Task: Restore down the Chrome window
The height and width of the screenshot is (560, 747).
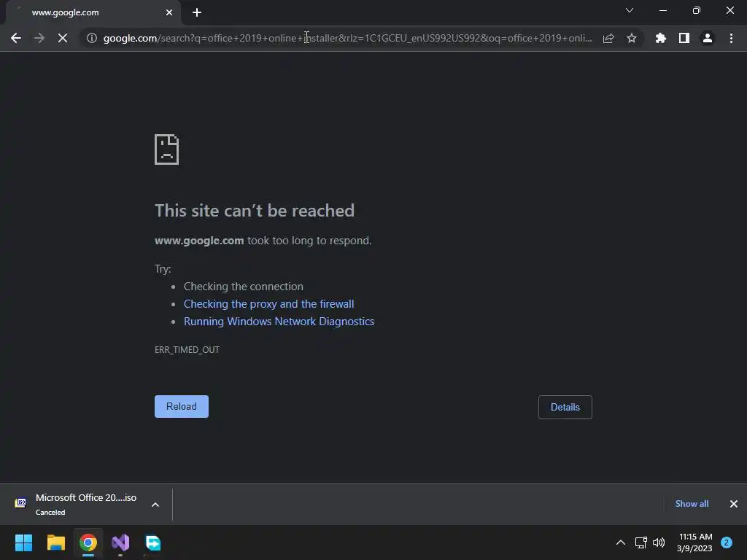Action: pos(697,10)
